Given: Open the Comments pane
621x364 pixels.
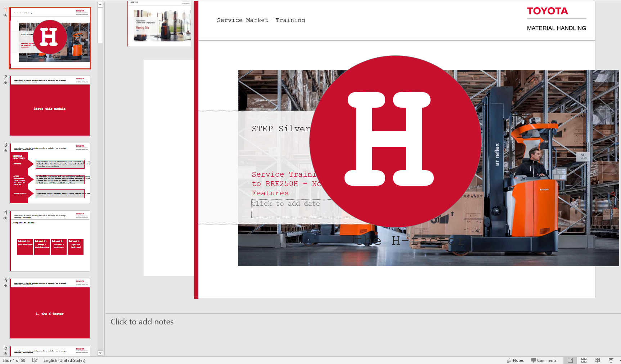Looking at the screenshot, I should point(544,360).
